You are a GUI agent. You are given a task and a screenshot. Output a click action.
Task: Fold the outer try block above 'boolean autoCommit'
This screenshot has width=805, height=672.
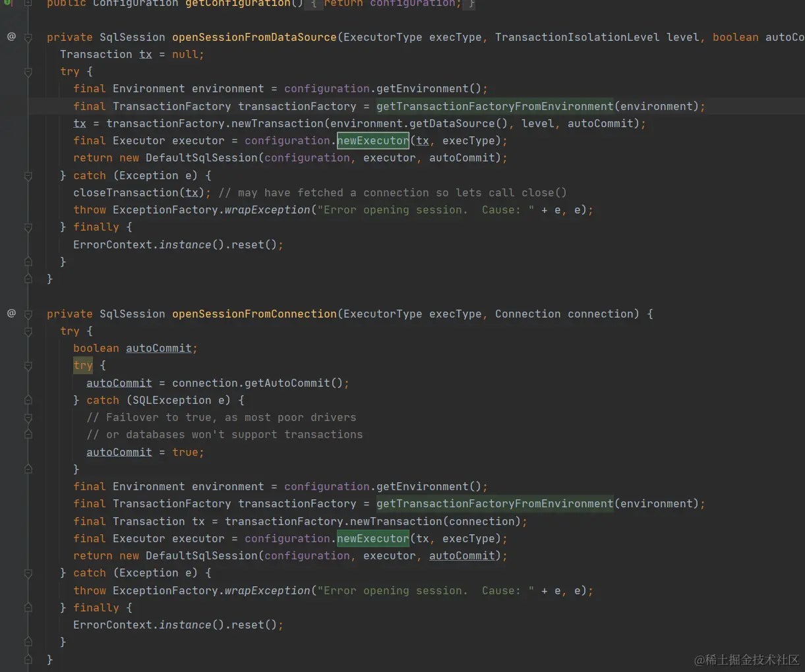pos(28,331)
